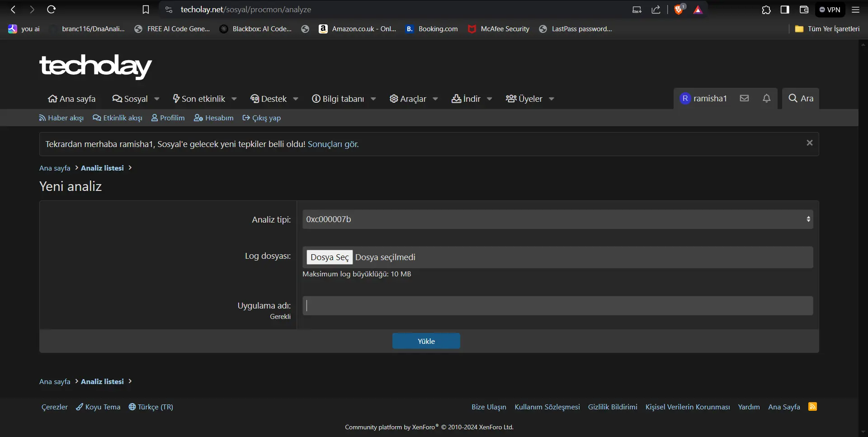Open the Son etkinlik nav item
This screenshot has width=868, height=437.
tap(199, 99)
